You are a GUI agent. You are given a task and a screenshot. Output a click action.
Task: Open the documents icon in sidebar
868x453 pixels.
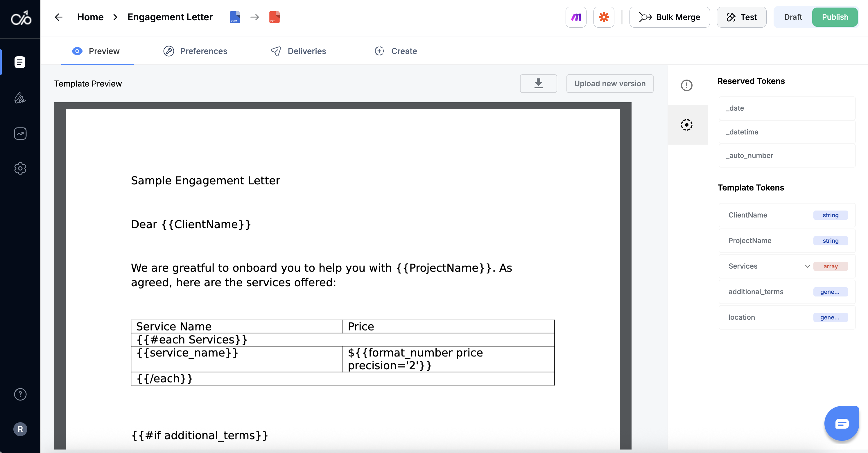20,62
